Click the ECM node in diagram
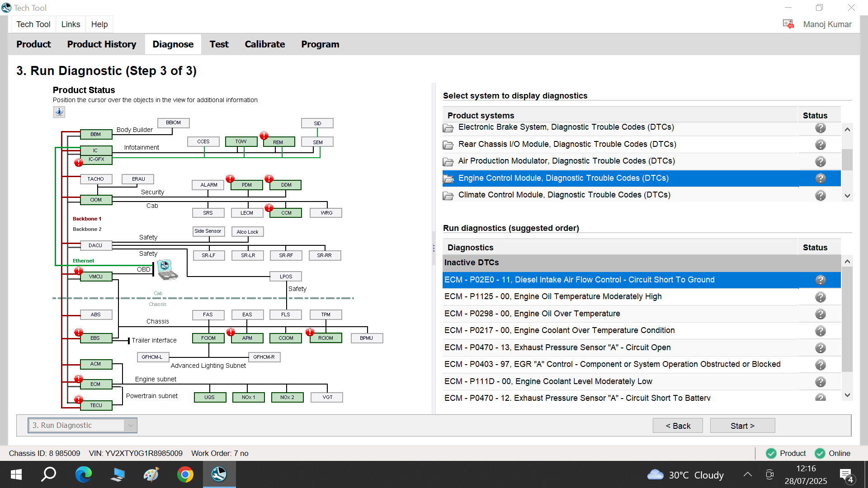 (x=95, y=384)
